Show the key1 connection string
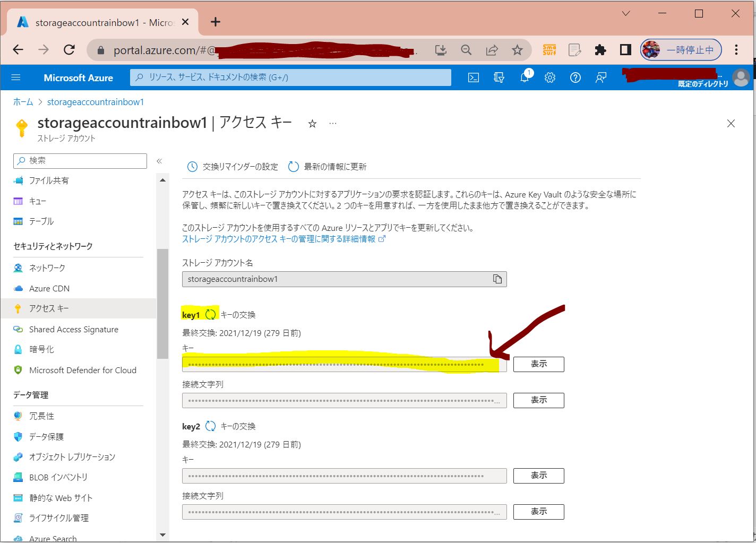 point(538,400)
